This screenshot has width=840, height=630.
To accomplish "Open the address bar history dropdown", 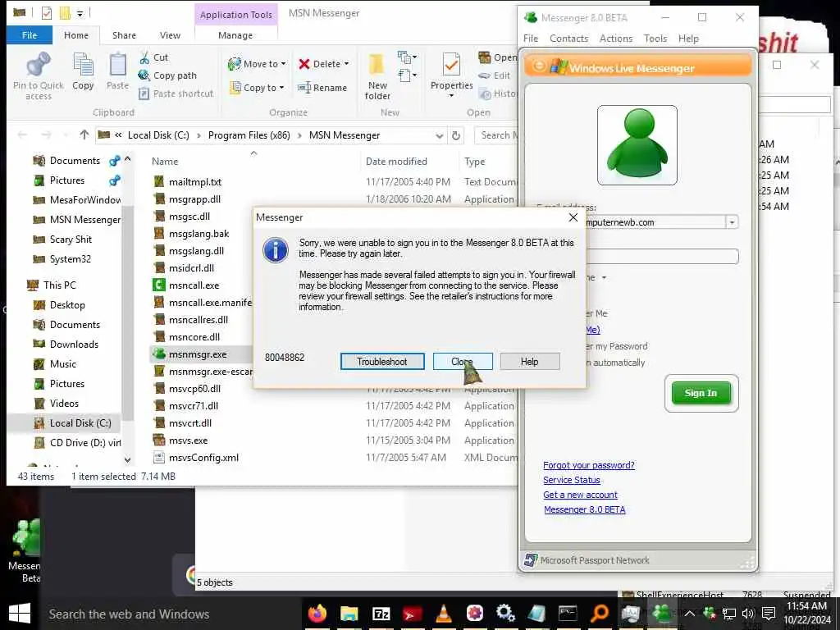I will click(x=440, y=135).
